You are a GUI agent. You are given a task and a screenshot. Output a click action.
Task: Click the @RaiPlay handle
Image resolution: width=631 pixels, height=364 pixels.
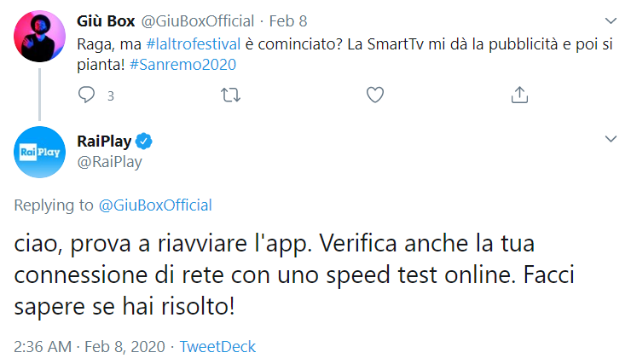[109, 161]
